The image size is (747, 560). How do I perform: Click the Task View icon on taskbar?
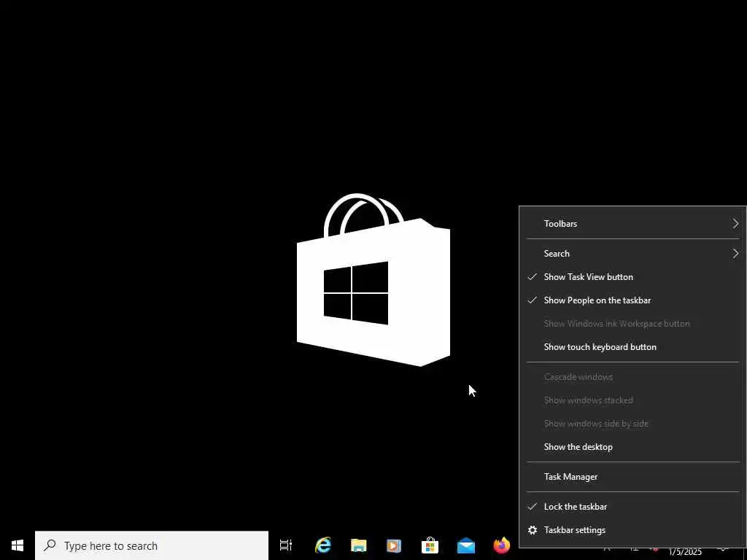pos(286,545)
